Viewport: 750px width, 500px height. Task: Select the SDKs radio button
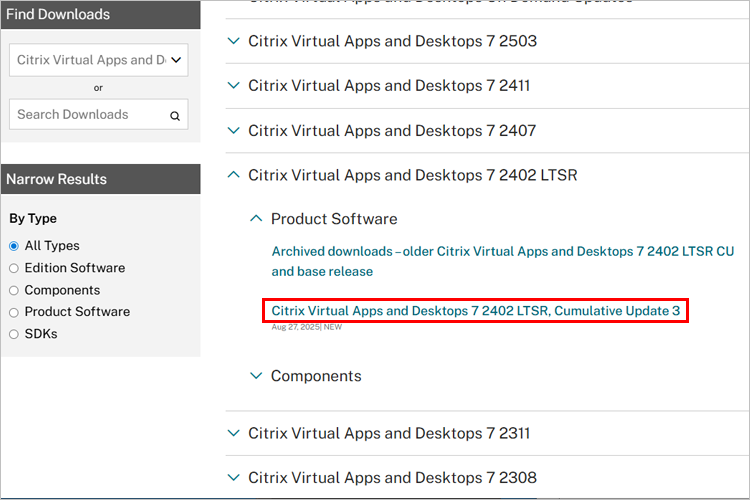pos(14,334)
